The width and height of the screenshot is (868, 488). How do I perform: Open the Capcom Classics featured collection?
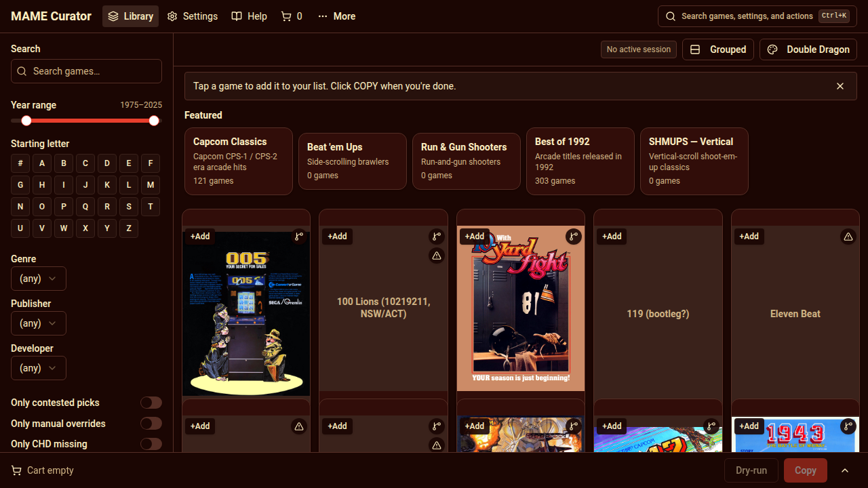pos(239,161)
